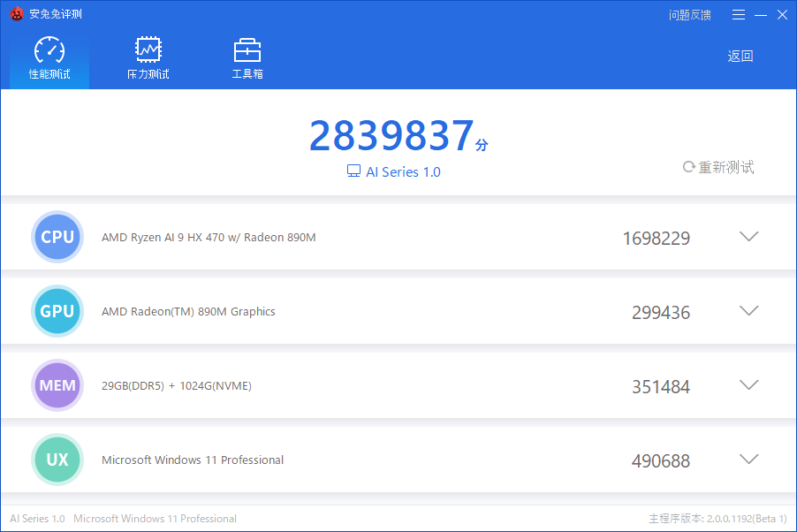
Task: Click the monitor icon beside AI Series 1.0
Action: [353, 171]
